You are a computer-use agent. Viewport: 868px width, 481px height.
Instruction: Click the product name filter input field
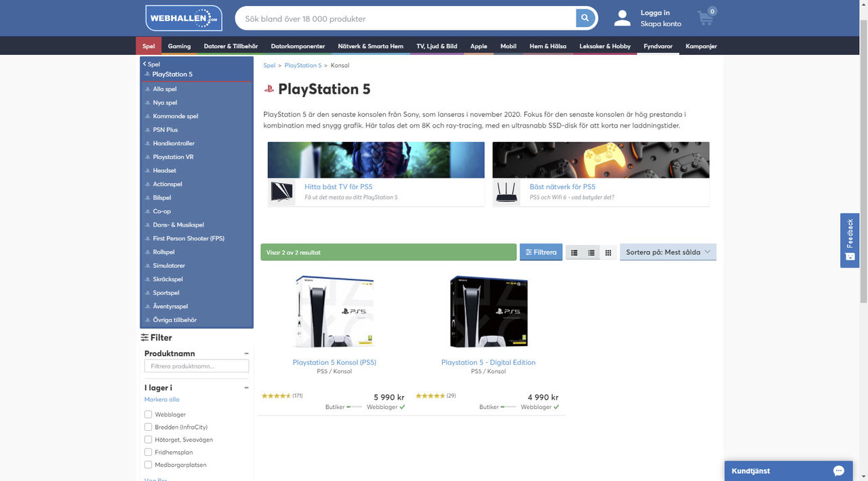[196, 366]
